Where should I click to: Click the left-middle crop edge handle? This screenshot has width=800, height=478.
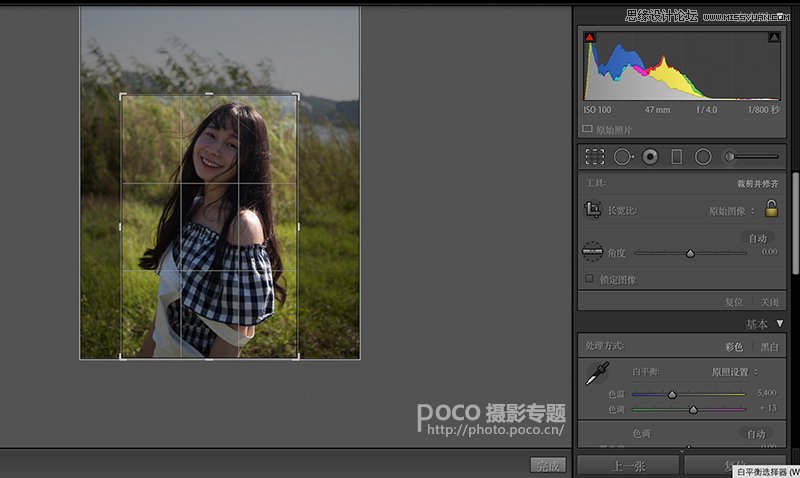(120, 227)
